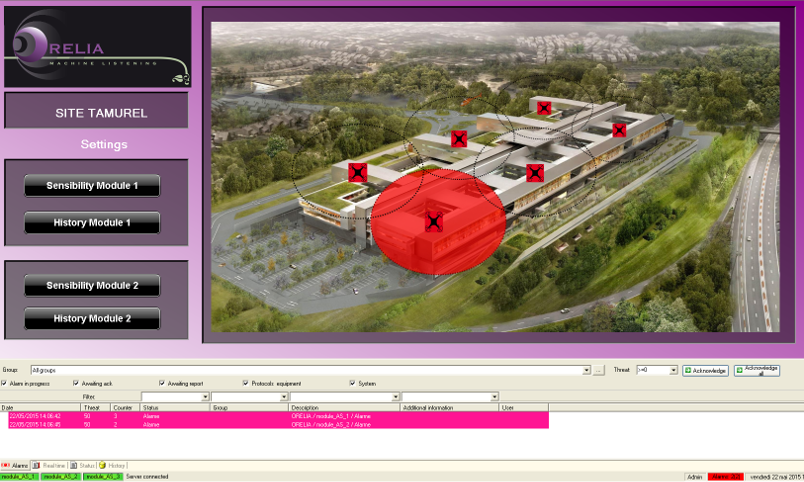The width and height of the screenshot is (804, 482).
Task: Click the first Acknowledge button
Action: coord(705,370)
